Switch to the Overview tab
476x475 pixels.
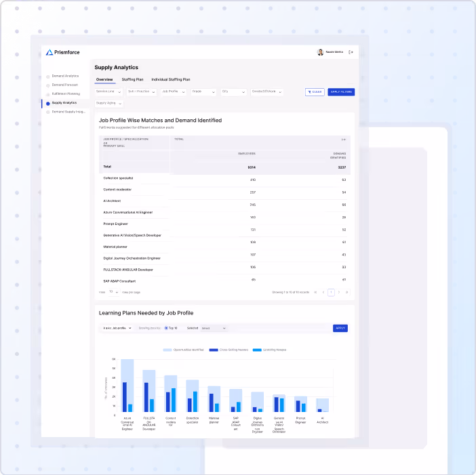coord(104,79)
